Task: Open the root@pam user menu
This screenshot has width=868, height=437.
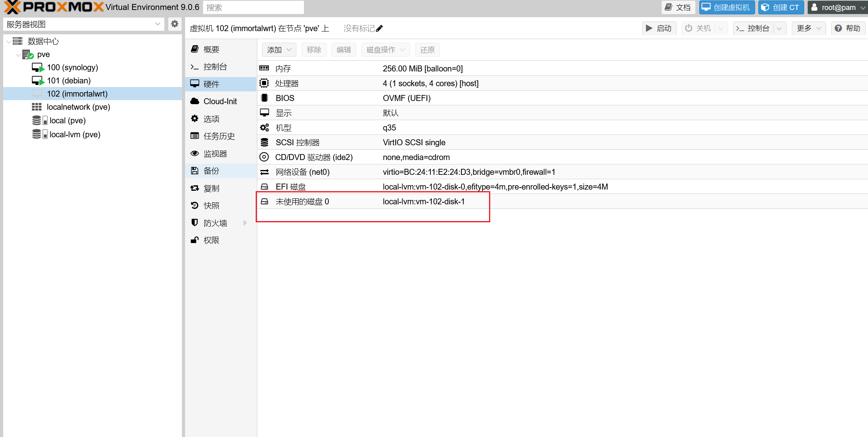Action: [837, 7]
